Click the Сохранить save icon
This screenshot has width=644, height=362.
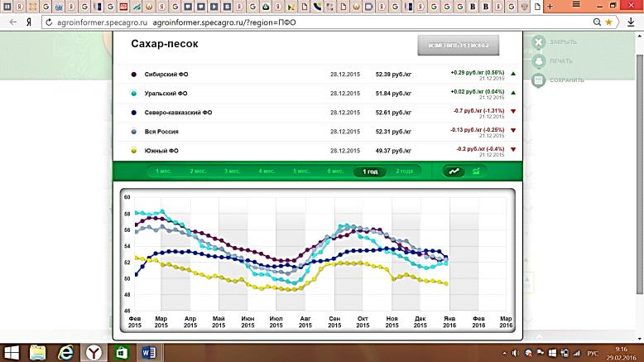[x=539, y=80]
